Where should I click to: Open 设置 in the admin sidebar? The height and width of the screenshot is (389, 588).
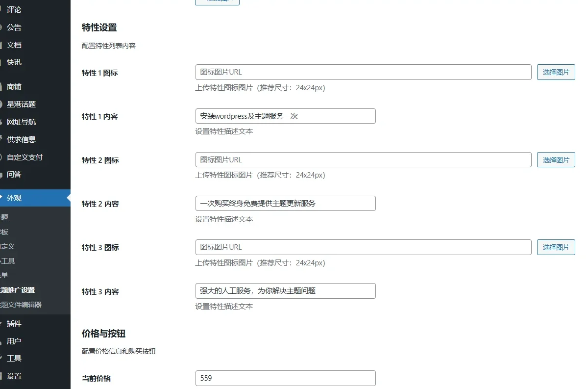point(14,376)
